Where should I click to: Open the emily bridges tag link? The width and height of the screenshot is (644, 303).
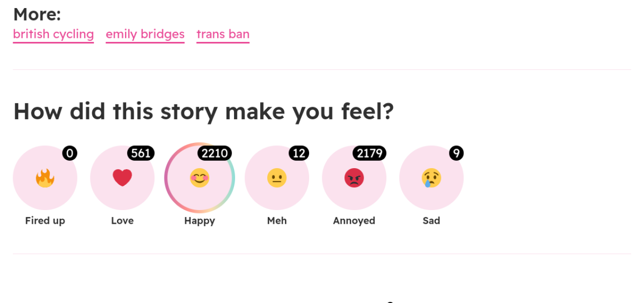pyautogui.click(x=145, y=34)
